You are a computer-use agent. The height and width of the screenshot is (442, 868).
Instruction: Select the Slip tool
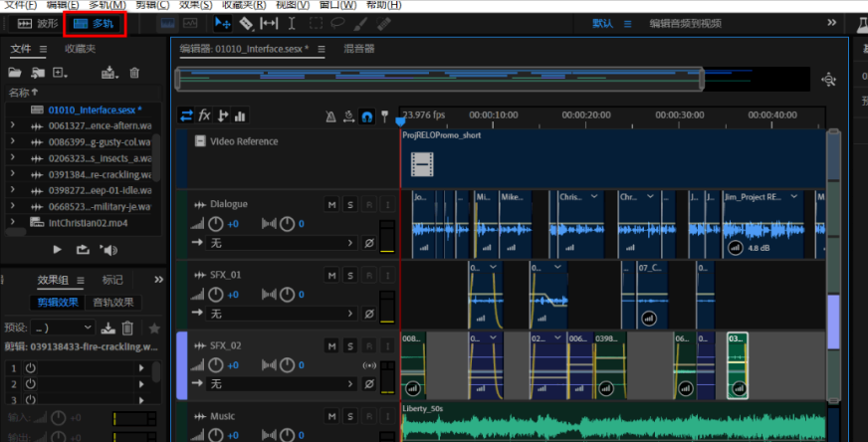coord(269,23)
